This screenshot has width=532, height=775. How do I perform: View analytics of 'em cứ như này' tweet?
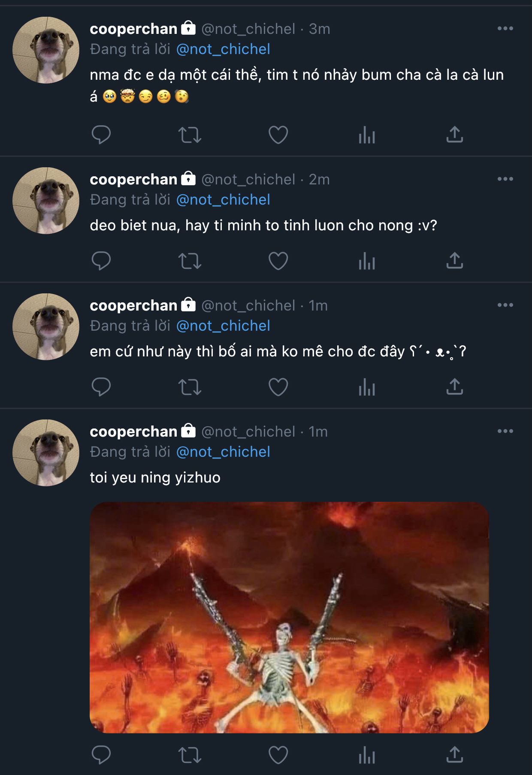pyautogui.click(x=367, y=387)
